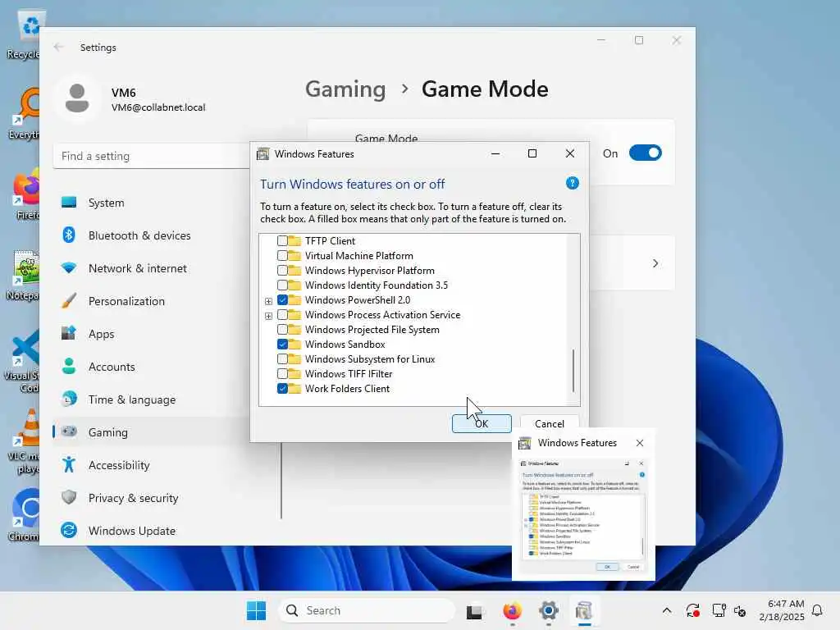
Task: Enable Windows Subsystem for Linux checkbox
Action: point(282,359)
